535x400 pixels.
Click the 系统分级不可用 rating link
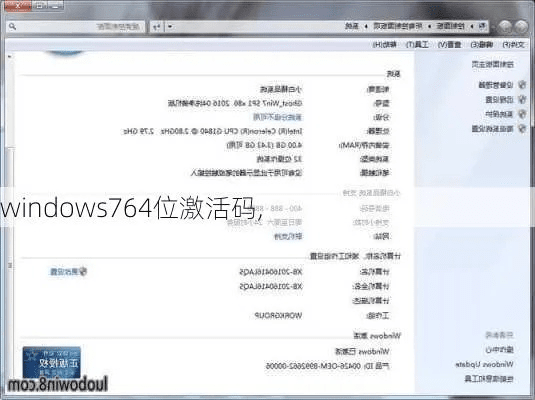[277, 117]
